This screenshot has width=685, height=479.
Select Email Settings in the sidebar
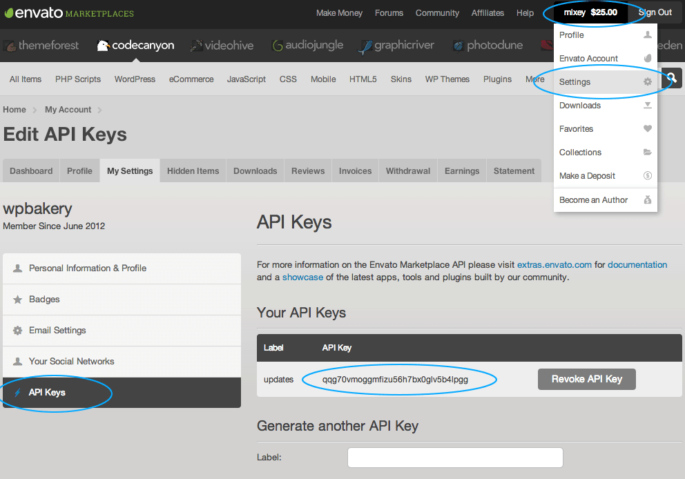point(57,330)
